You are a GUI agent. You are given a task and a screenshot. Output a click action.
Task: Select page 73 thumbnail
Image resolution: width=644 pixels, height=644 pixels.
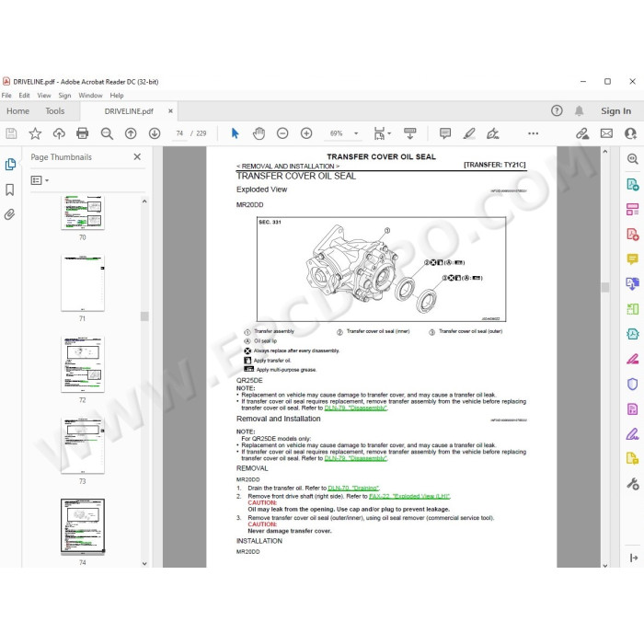tap(83, 445)
